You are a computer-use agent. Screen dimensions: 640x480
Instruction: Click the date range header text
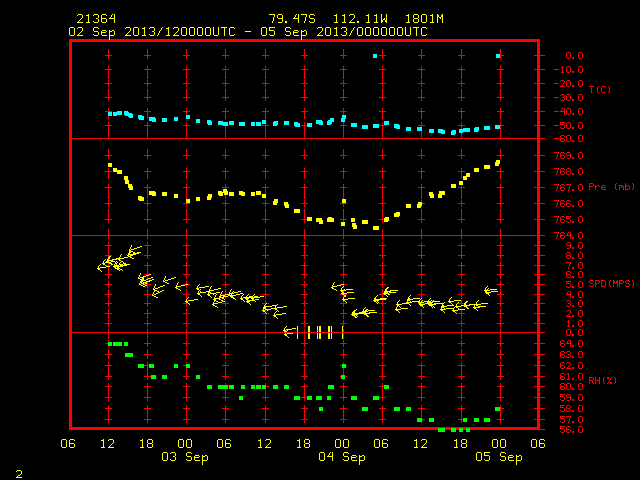click(248, 32)
